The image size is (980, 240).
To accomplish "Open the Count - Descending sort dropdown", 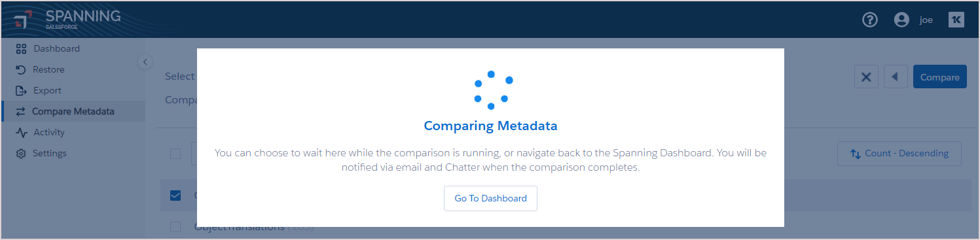I will (899, 153).
